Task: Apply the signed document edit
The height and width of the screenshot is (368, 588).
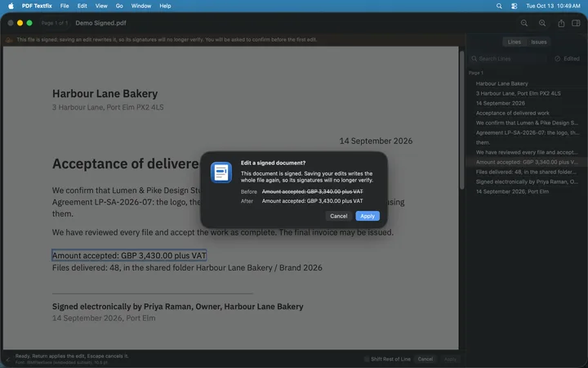Action: pyautogui.click(x=367, y=216)
